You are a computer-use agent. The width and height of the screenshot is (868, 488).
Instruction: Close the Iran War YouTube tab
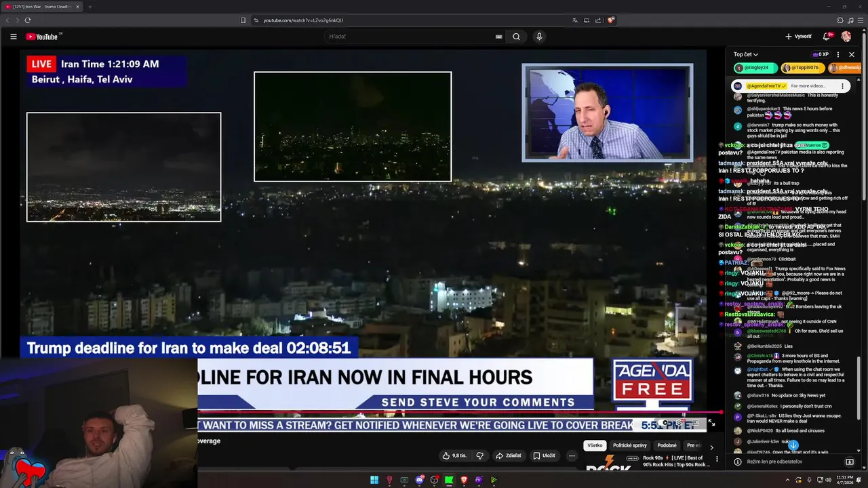[77, 7]
